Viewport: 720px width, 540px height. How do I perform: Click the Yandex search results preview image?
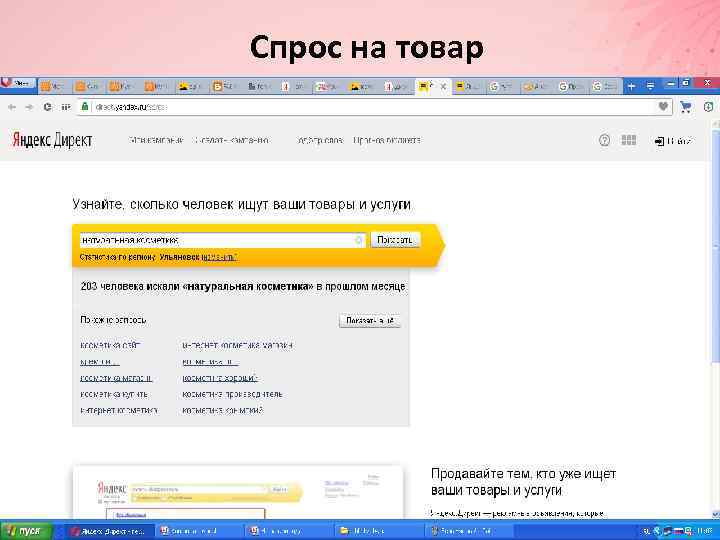coord(238,492)
